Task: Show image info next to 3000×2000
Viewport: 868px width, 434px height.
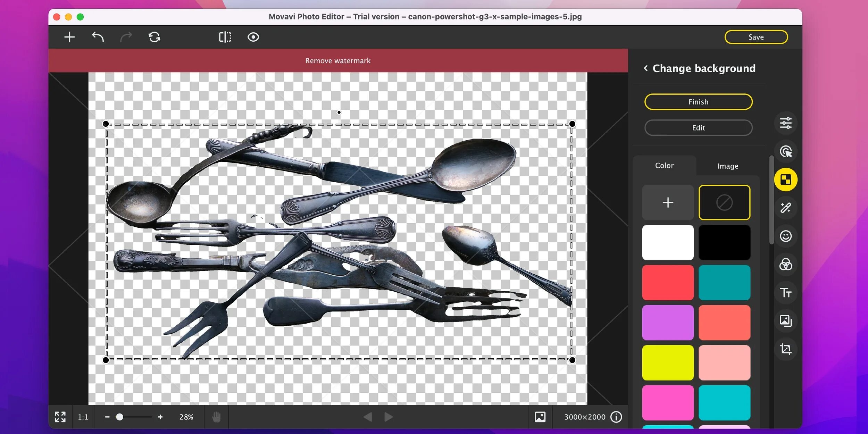Action: 616,417
